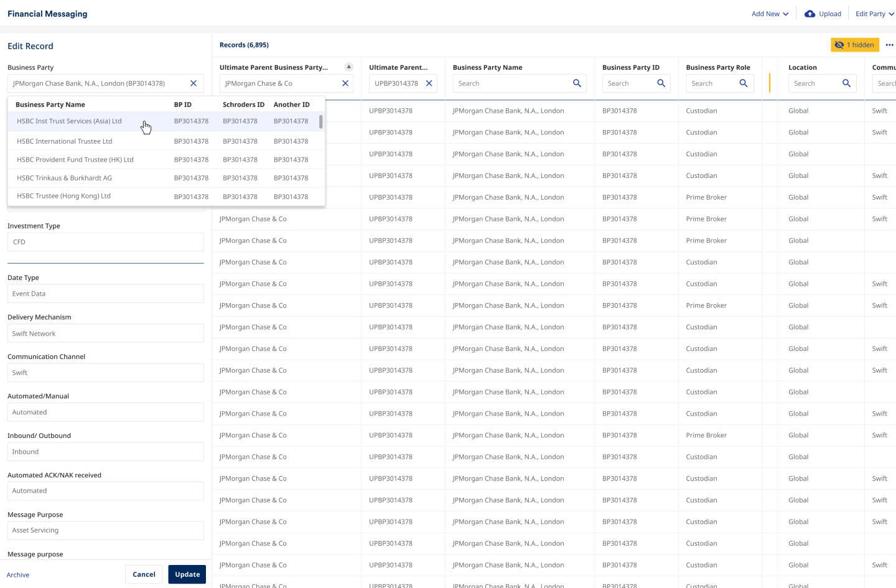
Task: Clear the JPMorgan Chase & Co filter
Action: click(x=345, y=83)
